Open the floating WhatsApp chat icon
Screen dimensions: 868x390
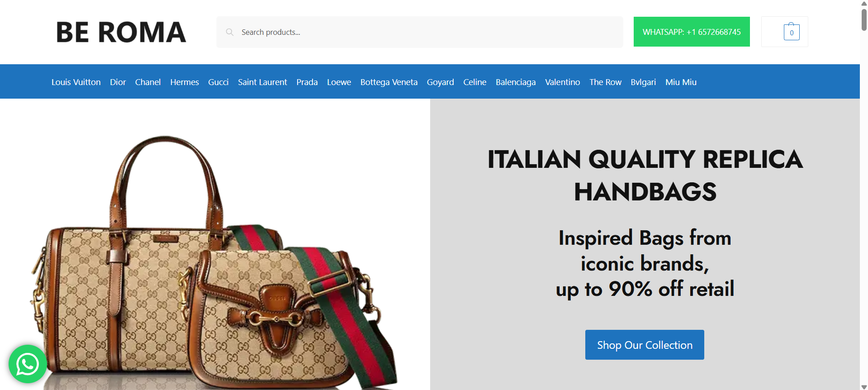coord(28,364)
